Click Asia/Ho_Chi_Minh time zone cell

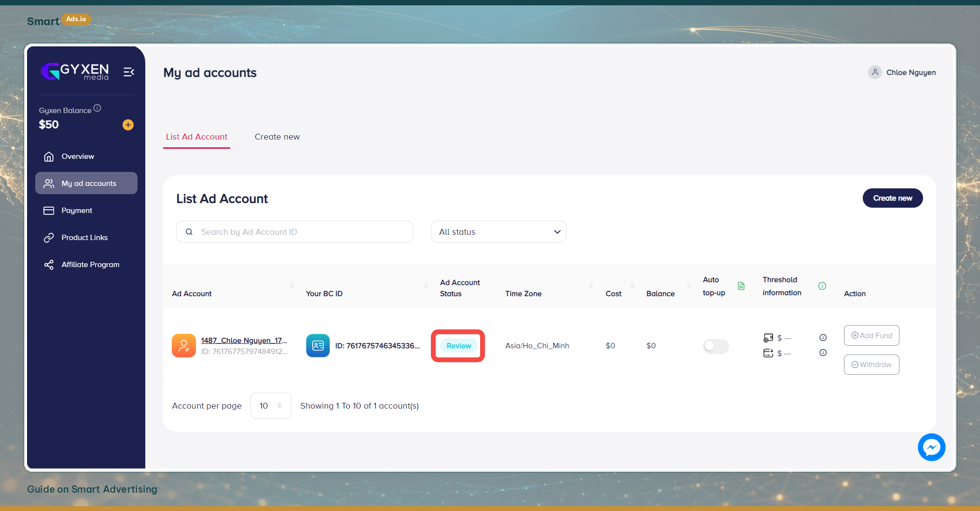[x=537, y=346]
